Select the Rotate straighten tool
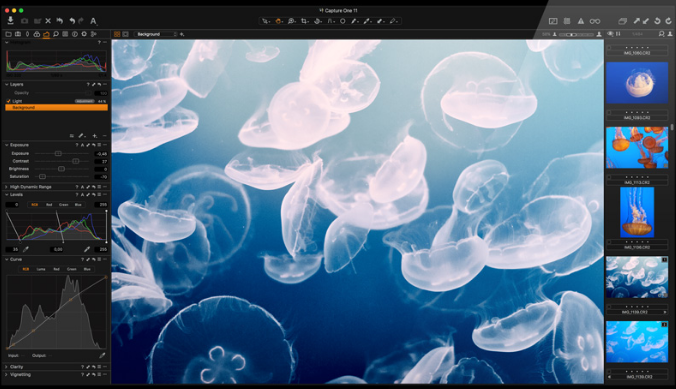Image resolution: width=676 pixels, height=389 pixels. coord(318,21)
